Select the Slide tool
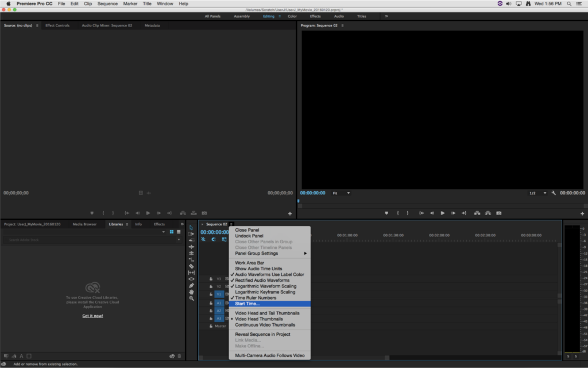This screenshot has height=368, width=588. point(191,279)
